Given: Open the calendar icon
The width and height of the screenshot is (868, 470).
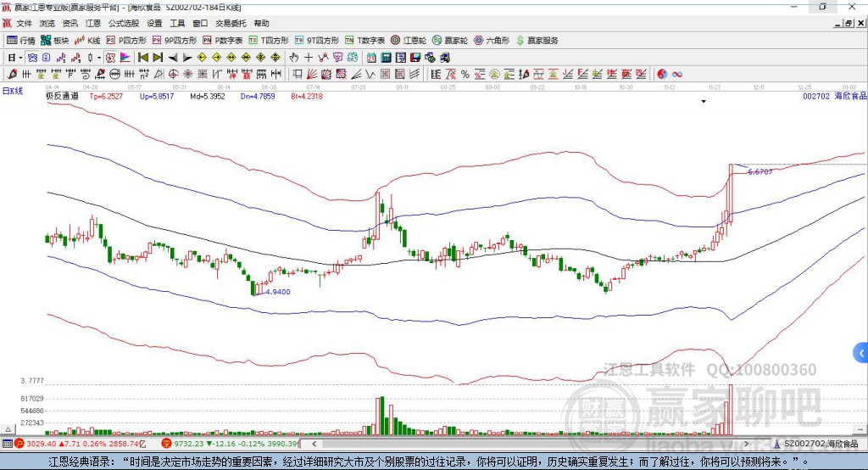Looking at the screenshot, I should (x=371, y=58).
